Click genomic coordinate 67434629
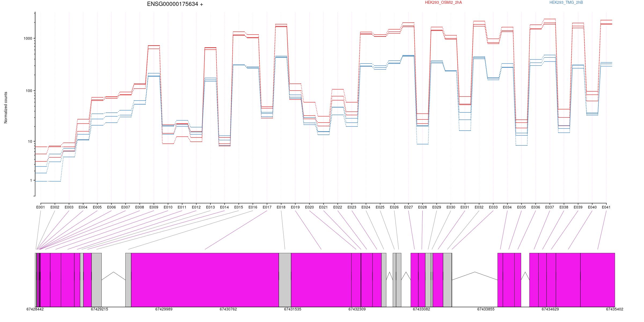Image resolution: width=644 pixels, height=322 pixels. click(x=550, y=309)
